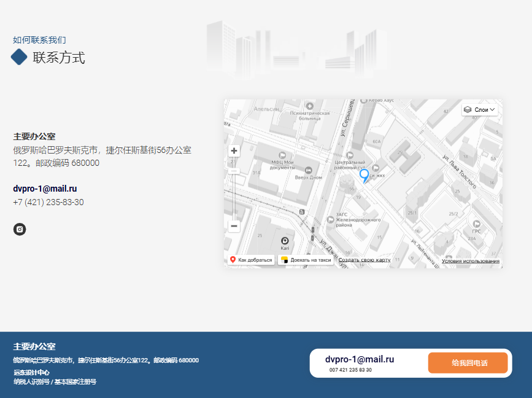This screenshot has width=532, height=398.
Task: Click the dvpro-1@mail.ru email in the footer
Action: [x=360, y=359]
